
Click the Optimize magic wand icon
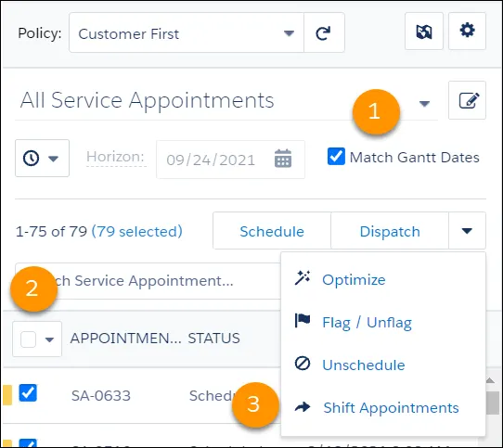pyautogui.click(x=303, y=278)
